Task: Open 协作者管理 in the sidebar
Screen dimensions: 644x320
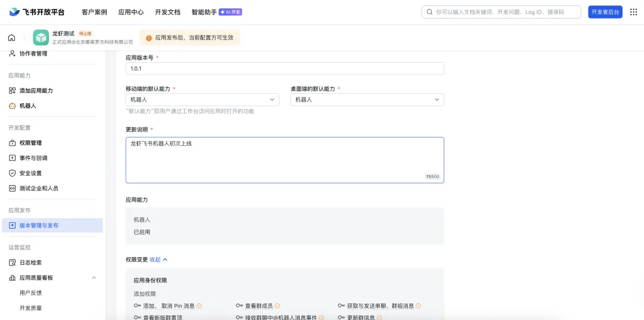Action: pyautogui.click(x=33, y=54)
